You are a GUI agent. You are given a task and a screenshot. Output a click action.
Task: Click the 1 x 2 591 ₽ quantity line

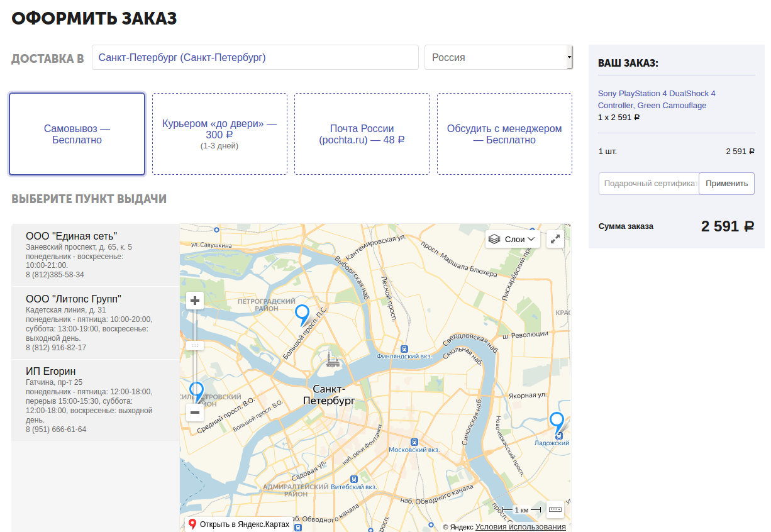[619, 117]
